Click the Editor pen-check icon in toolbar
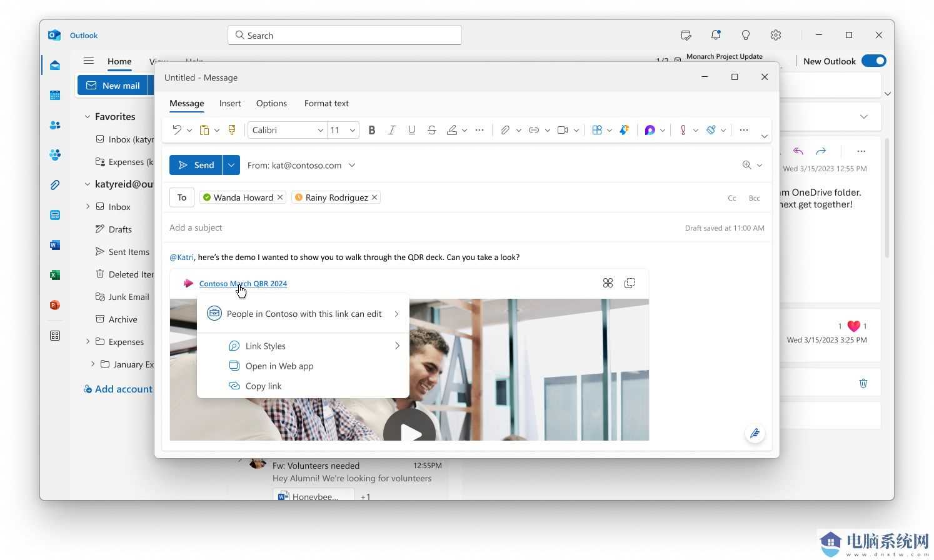The image size is (934, 560). coord(711,130)
